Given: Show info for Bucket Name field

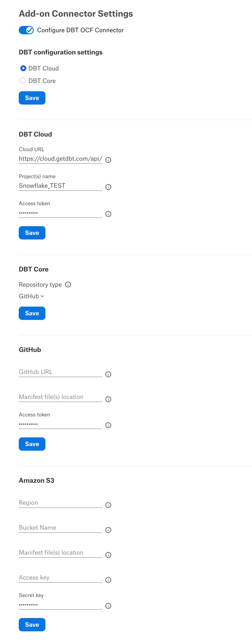Looking at the screenshot, I should coord(108,530).
